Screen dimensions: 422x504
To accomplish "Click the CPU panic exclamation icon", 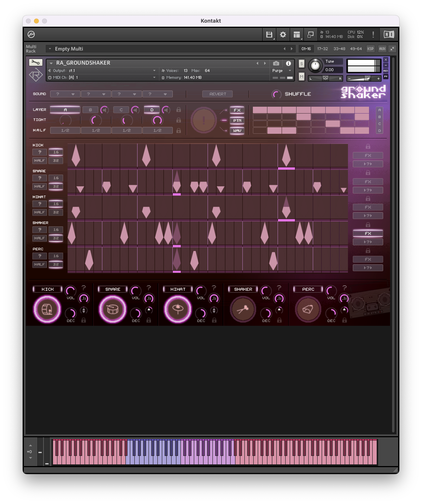I will [373, 35].
